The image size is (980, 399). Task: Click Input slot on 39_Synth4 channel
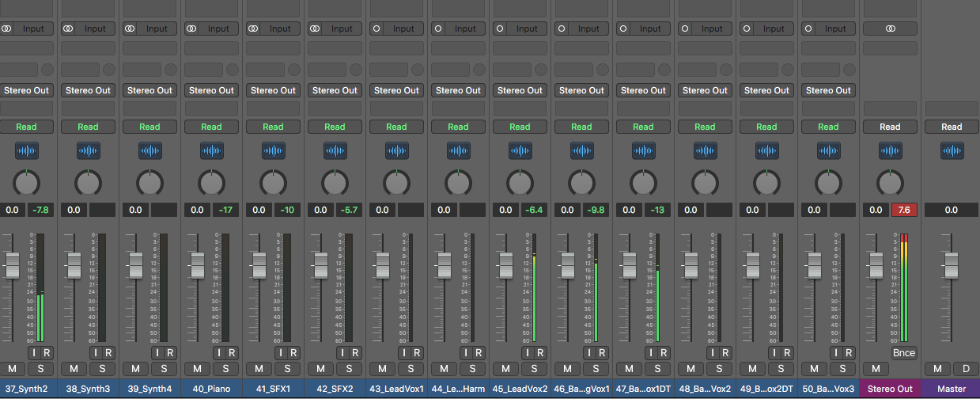pyautogui.click(x=157, y=28)
